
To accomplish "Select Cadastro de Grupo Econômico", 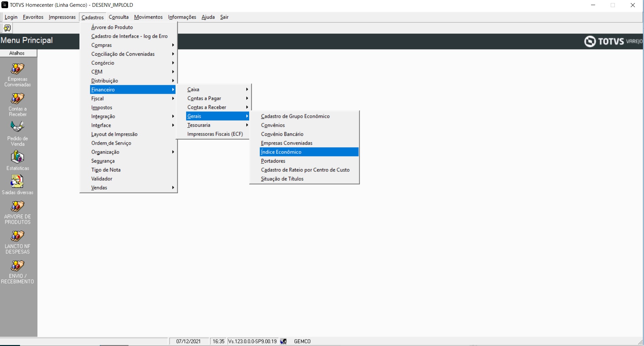I will coord(309,116).
